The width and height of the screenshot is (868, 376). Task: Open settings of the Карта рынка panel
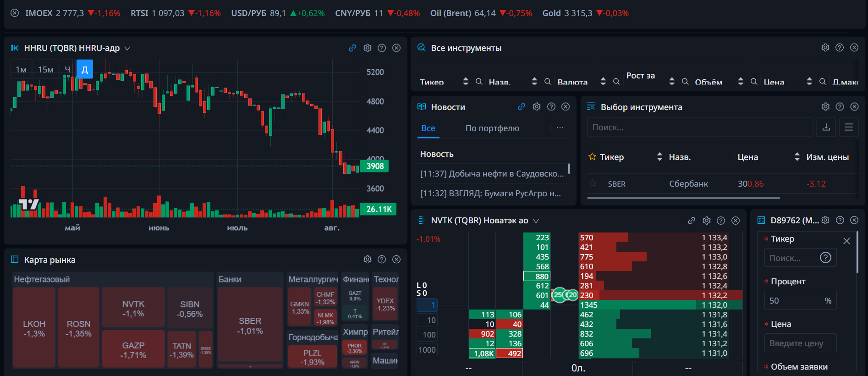pos(368,260)
